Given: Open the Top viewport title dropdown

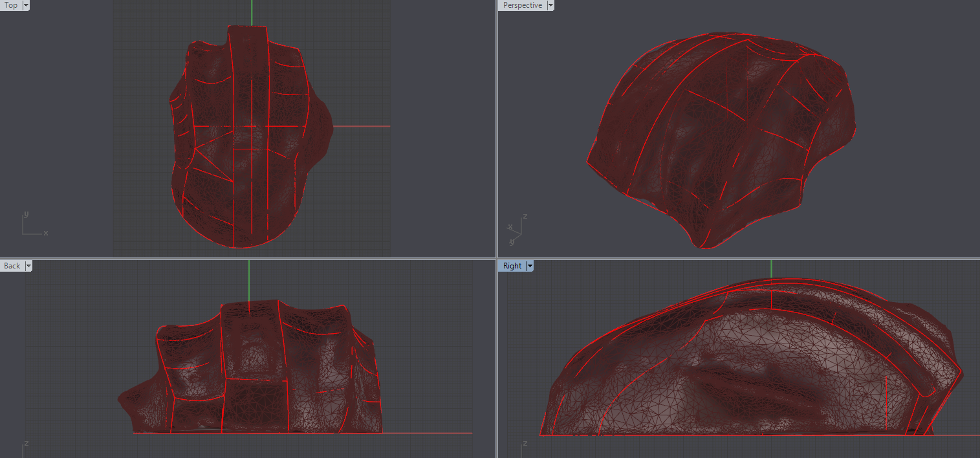Looking at the screenshot, I should [x=25, y=5].
